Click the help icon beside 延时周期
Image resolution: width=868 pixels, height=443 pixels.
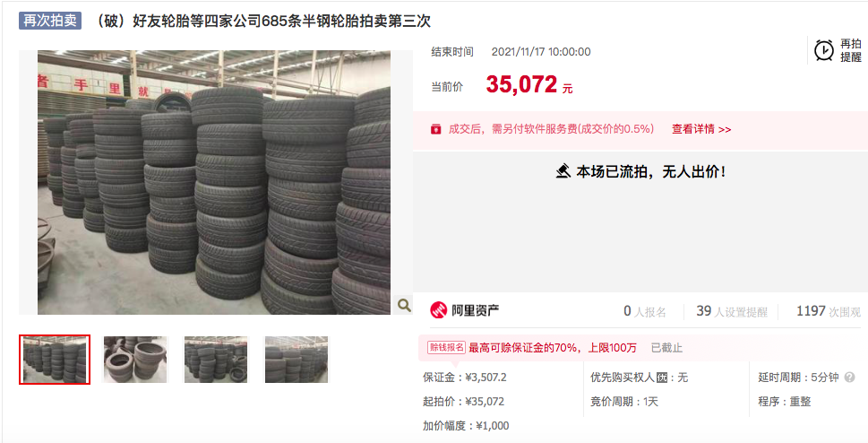tap(850, 378)
